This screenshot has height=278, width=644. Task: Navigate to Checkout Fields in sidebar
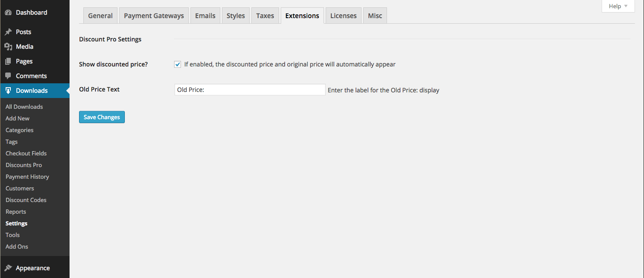[26, 153]
